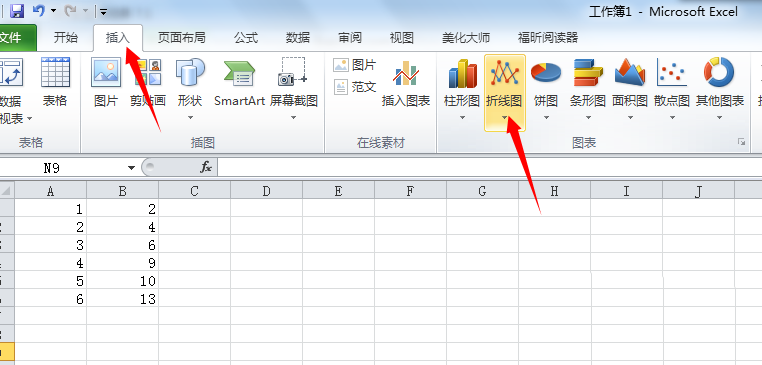
Task: Open the Undo history dropdown arrow
Action: [53, 11]
